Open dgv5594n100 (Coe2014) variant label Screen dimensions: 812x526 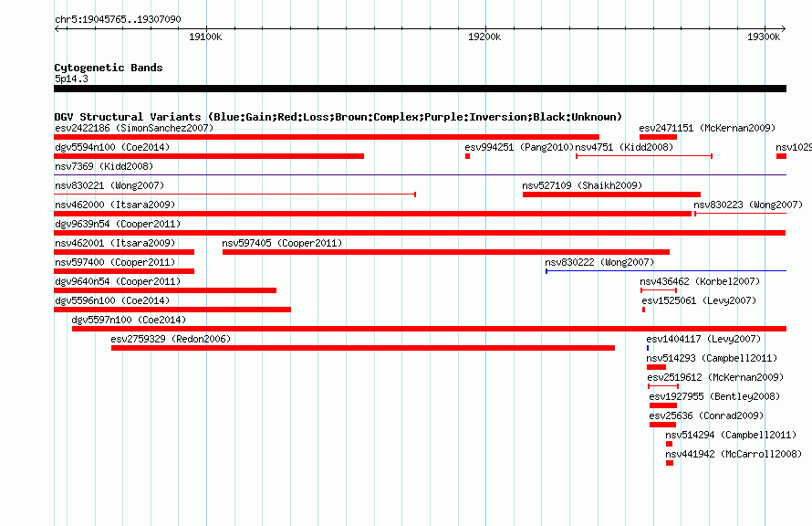112,147
